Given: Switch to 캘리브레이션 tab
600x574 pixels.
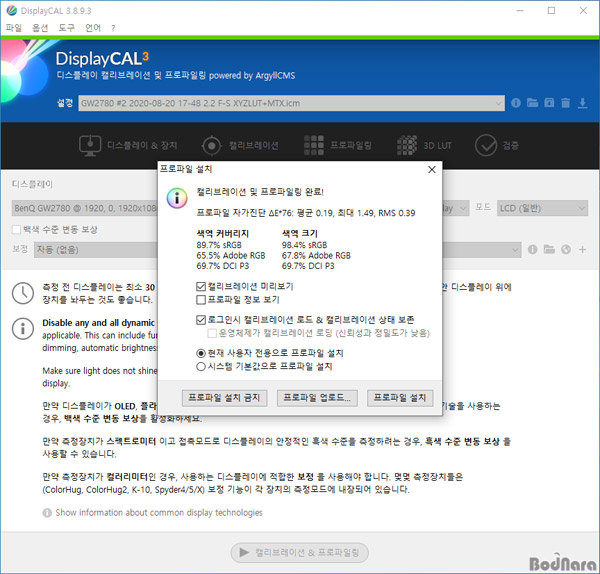Looking at the screenshot, I should point(240,145).
